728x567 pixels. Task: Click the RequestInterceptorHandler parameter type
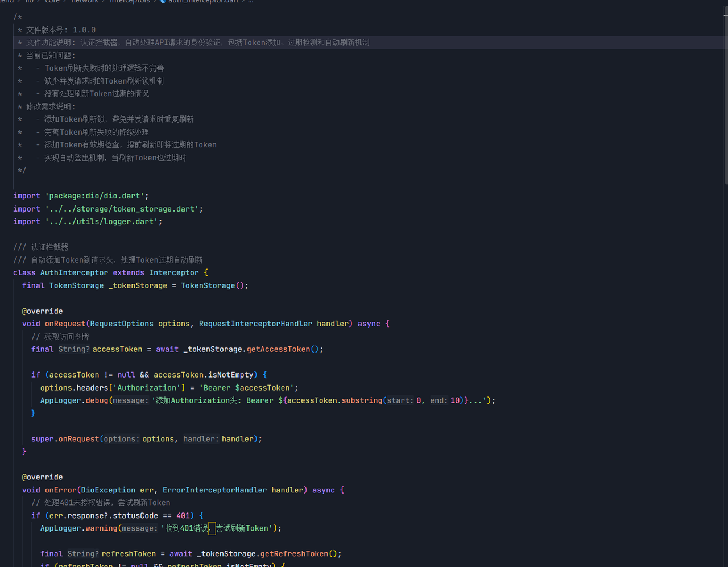(255, 324)
